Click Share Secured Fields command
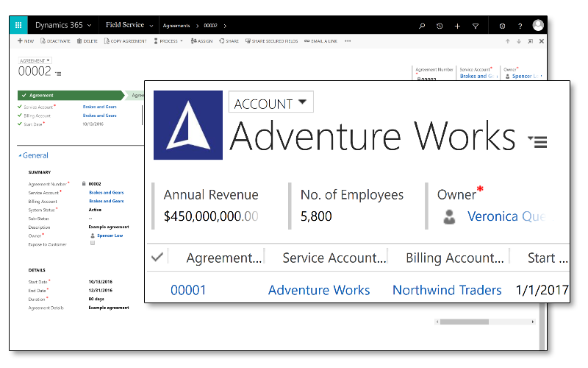Screen dimensions: 588x368 coord(271,41)
